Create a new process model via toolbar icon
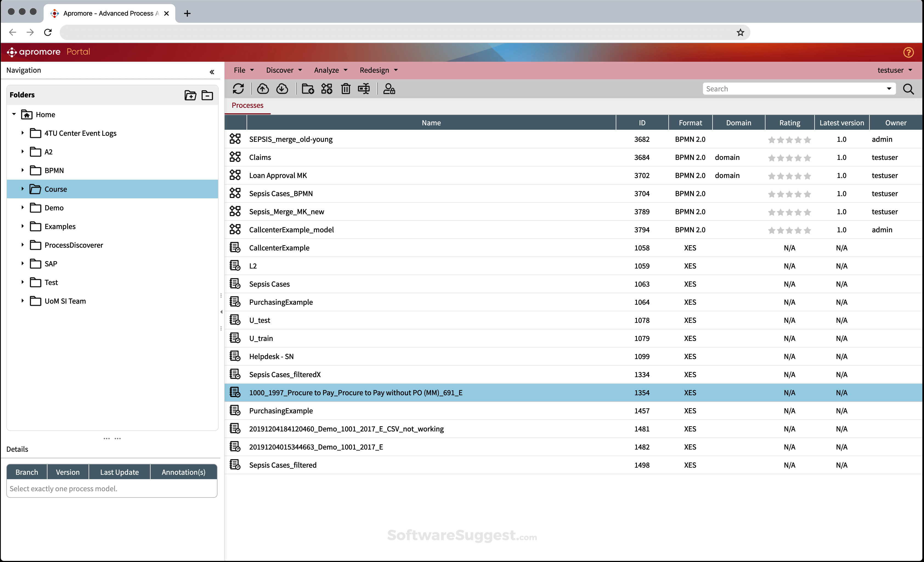Viewport: 924px width, 562px height. coord(326,89)
